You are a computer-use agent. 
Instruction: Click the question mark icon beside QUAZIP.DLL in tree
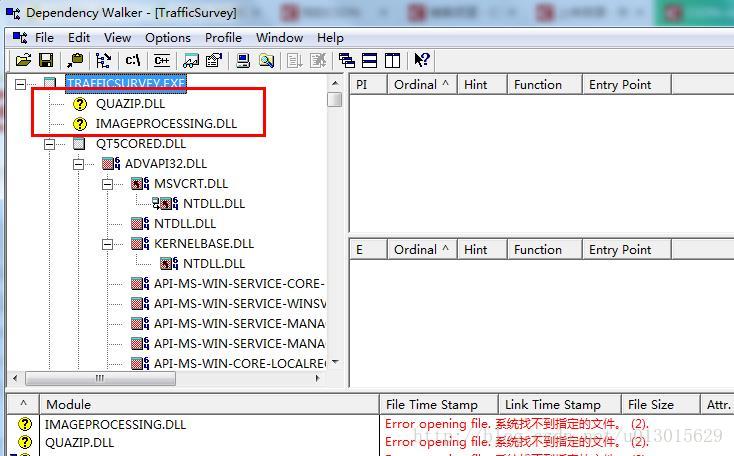(x=80, y=103)
